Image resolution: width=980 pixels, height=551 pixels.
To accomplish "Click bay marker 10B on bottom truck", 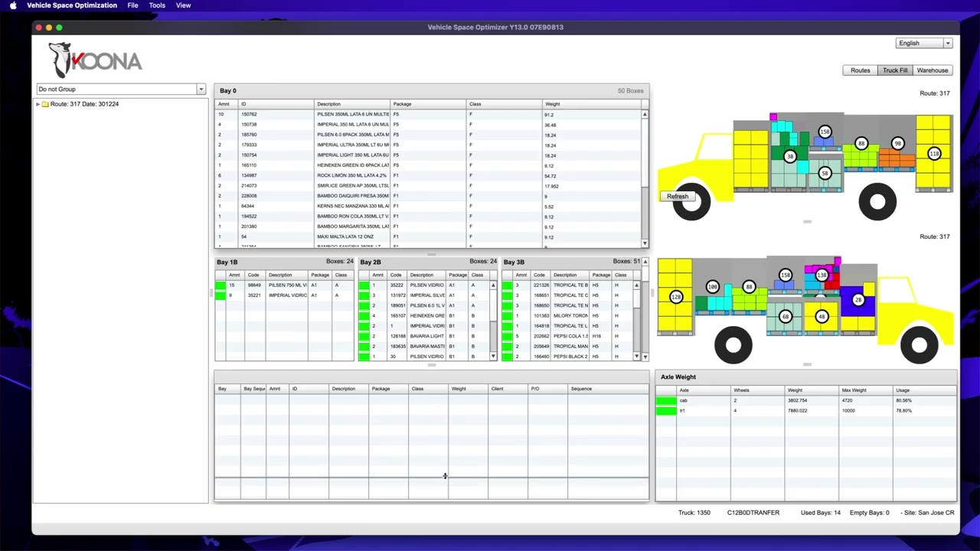I will pos(713,286).
